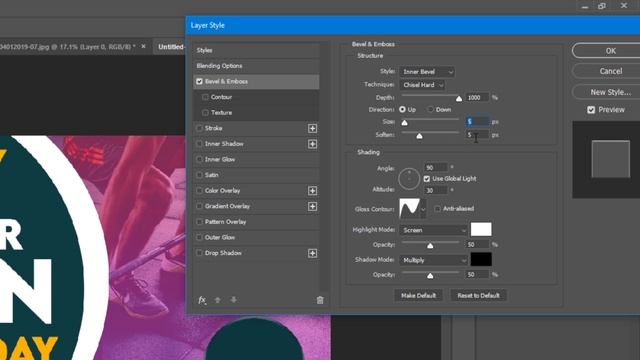640x360 pixels.
Task: Close the 04012019-07.jpg document tab
Action: click(143, 47)
